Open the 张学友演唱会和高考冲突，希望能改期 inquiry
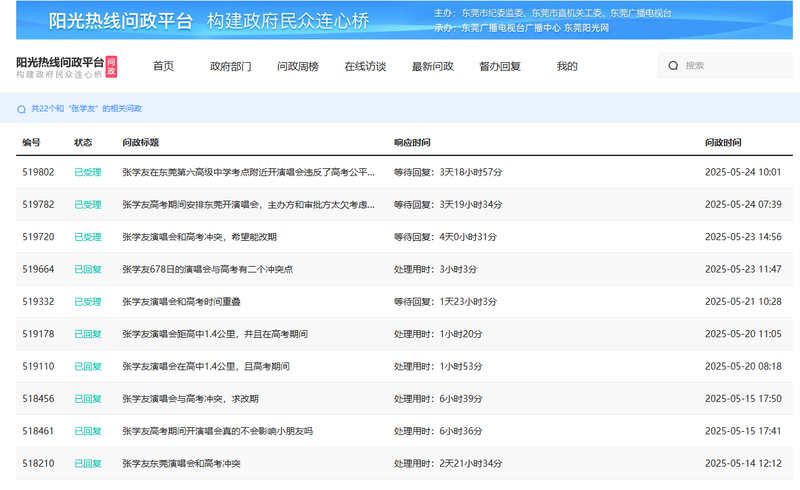The height and width of the screenshot is (490, 800). (x=199, y=237)
